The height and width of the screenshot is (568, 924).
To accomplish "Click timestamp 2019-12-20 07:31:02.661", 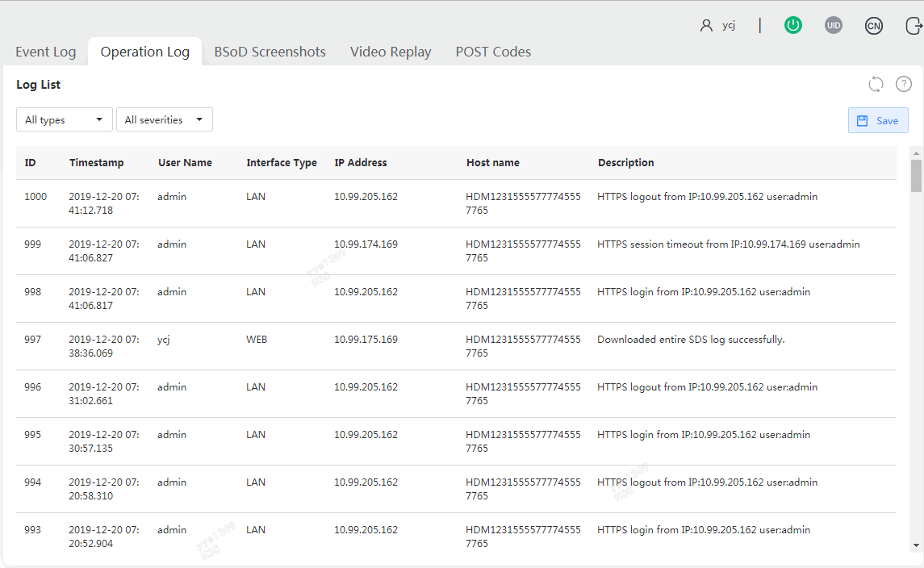I will tap(104, 394).
